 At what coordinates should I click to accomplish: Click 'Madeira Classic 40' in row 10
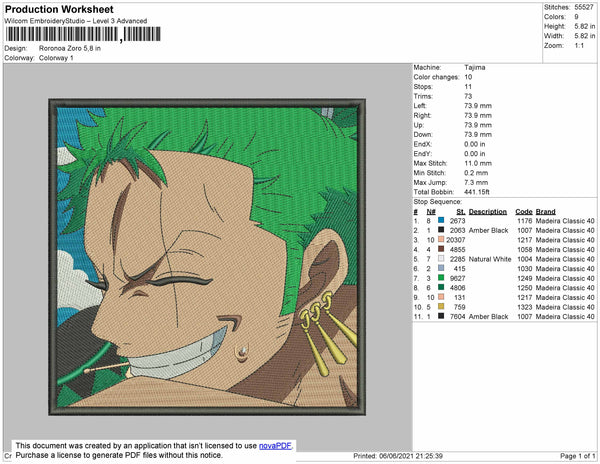(565, 307)
